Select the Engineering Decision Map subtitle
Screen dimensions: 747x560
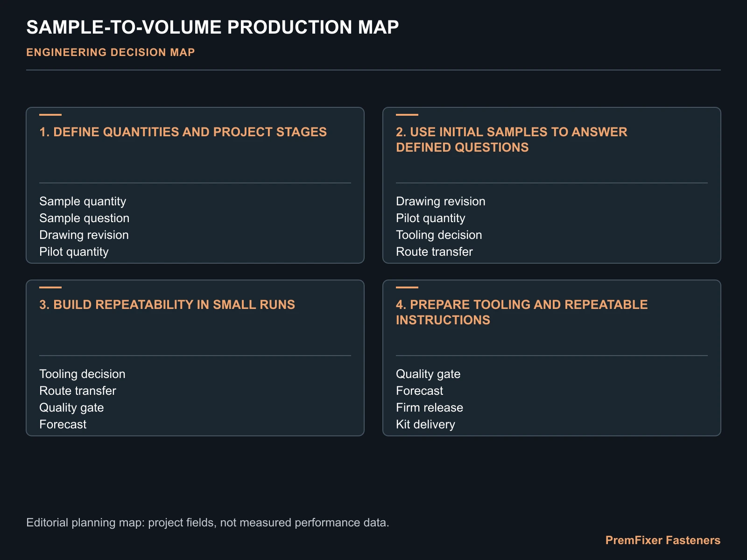click(x=111, y=52)
